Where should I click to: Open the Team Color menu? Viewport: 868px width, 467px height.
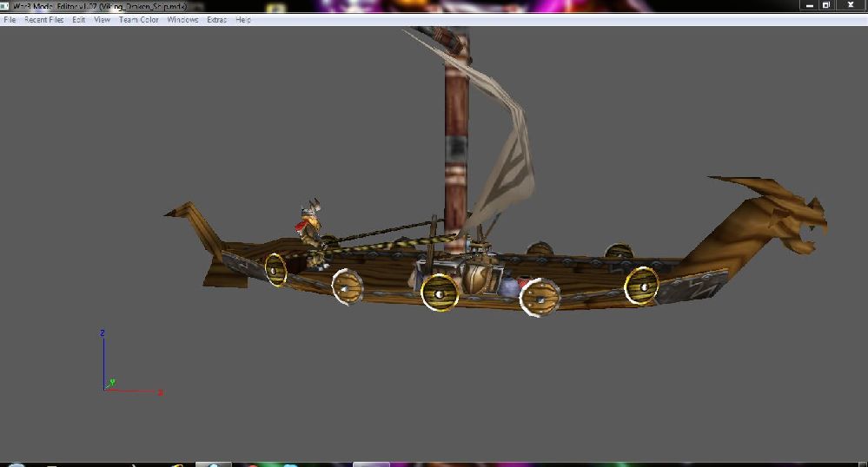point(138,19)
